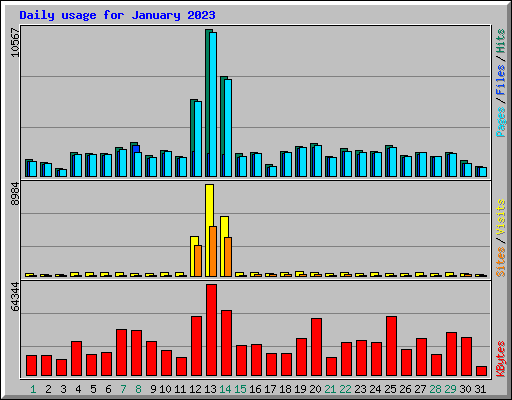Screen dimensions: 512x400
Task: Select day label 5 on the x-axis
Action: 93,389
